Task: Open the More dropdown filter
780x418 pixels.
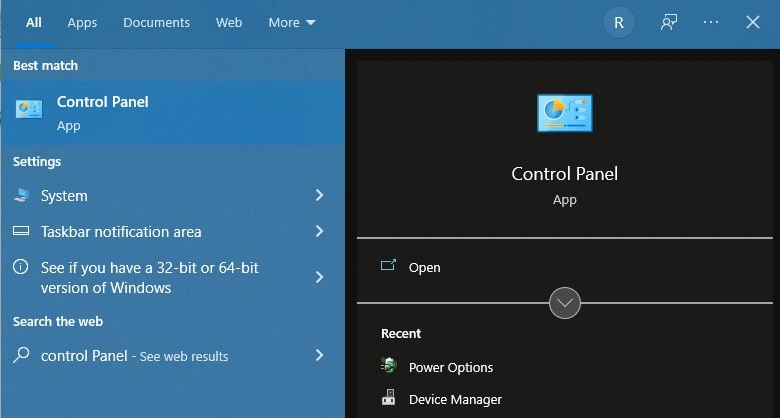Action: click(x=292, y=22)
